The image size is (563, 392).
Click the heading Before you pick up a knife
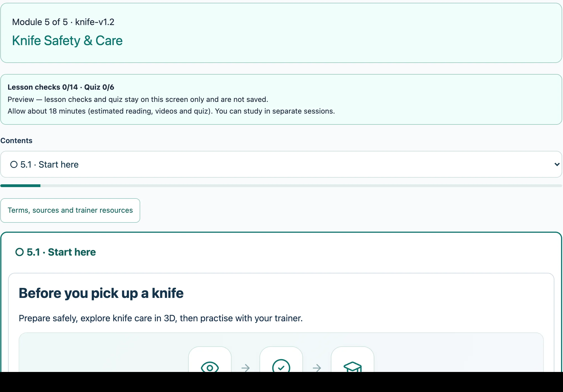(x=101, y=293)
